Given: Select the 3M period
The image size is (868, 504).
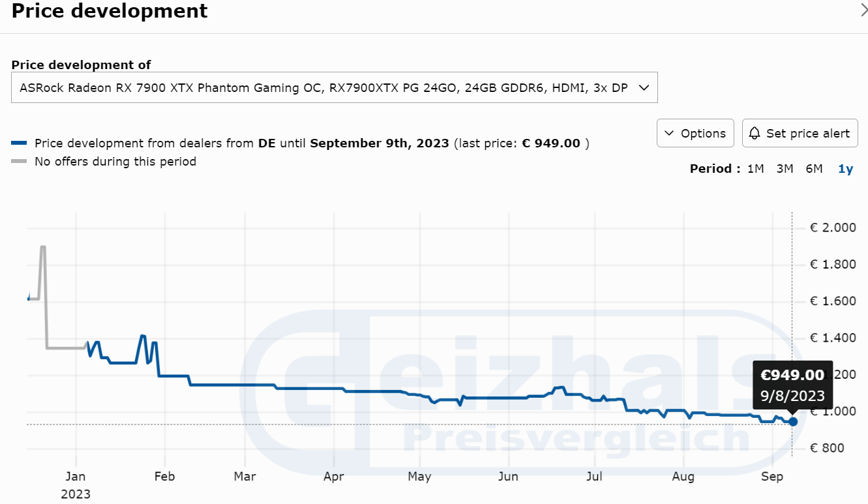Looking at the screenshot, I should pyautogui.click(x=785, y=169).
